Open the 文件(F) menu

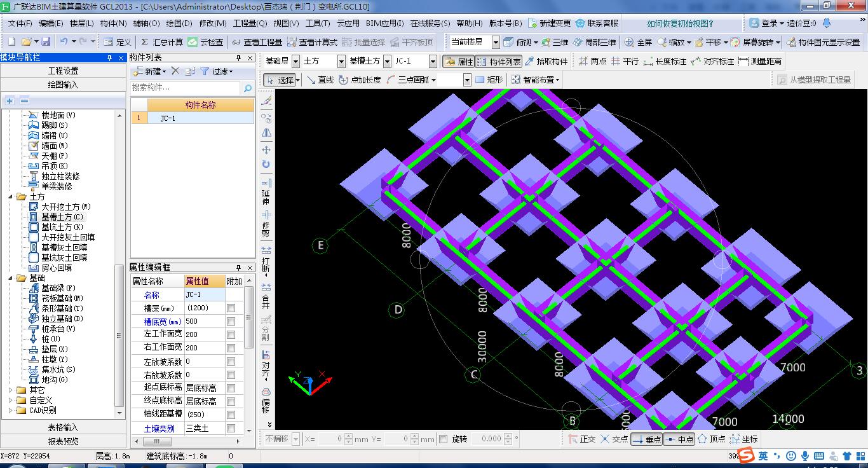click(x=20, y=23)
